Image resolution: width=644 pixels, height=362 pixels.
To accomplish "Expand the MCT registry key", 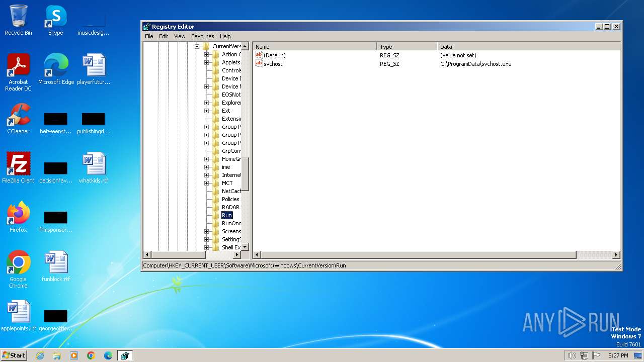I will point(206,183).
